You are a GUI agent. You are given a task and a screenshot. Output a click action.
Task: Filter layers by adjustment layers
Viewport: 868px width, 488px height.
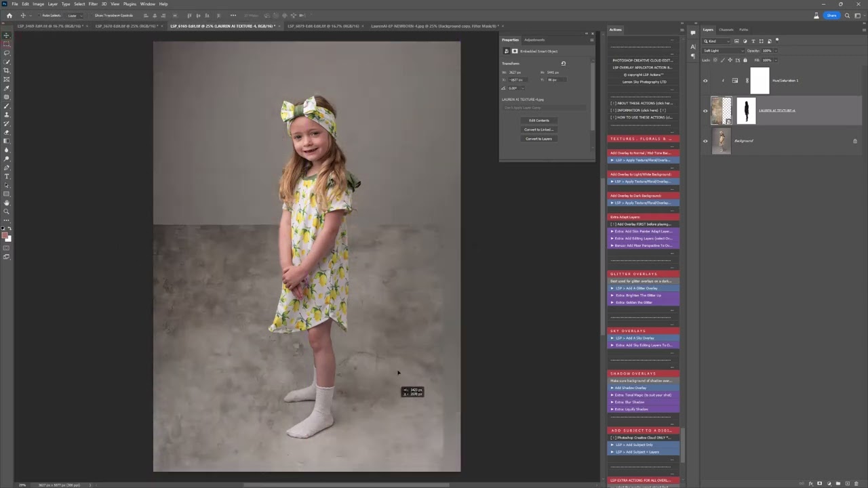coord(745,41)
